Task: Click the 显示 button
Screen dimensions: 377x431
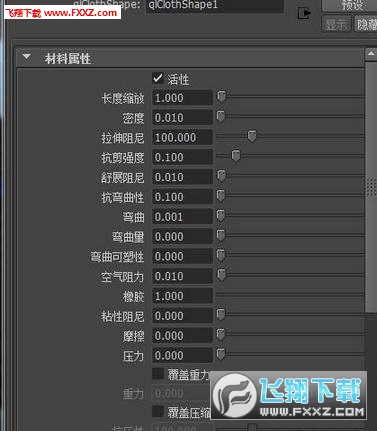Action: (x=336, y=24)
